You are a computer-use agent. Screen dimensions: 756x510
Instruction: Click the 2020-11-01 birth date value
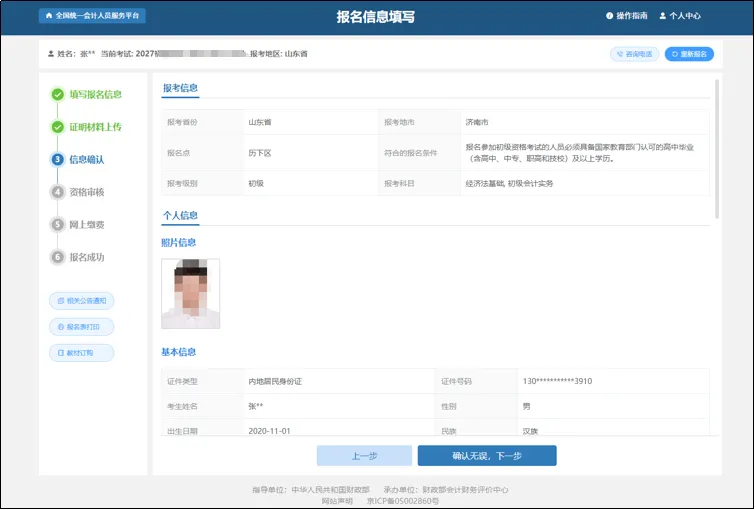tap(270, 431)
